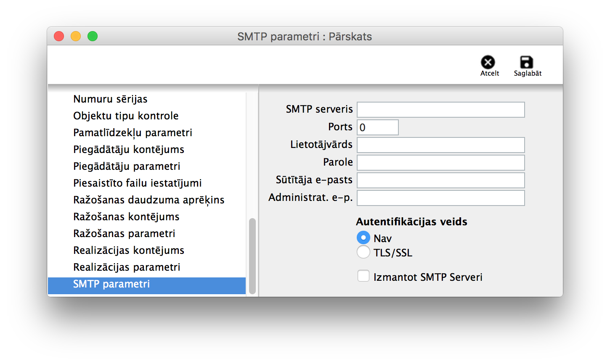Click the Sūtītāja e-pasts field
Screen dimensions: 610x364
(x=440, y=180)
